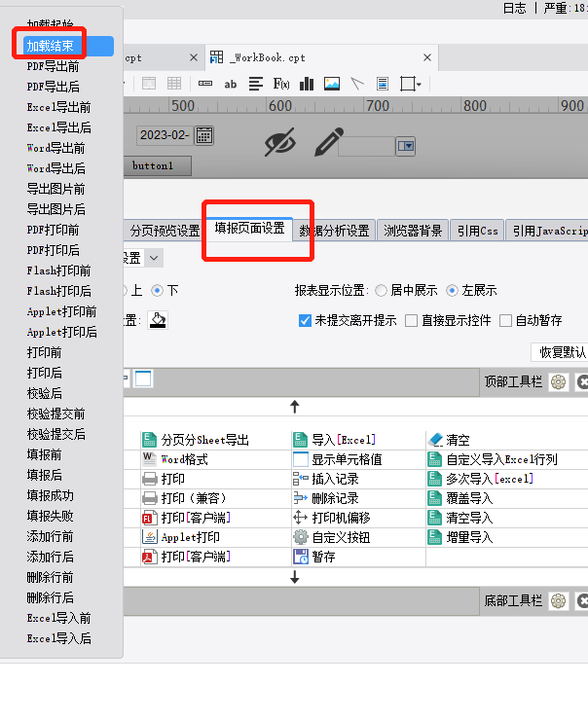The width and height of the screenshot is (588, 721).
Task: Click the 2023-02- date input field
Action: pyautogui.click(x=165, y=135)
